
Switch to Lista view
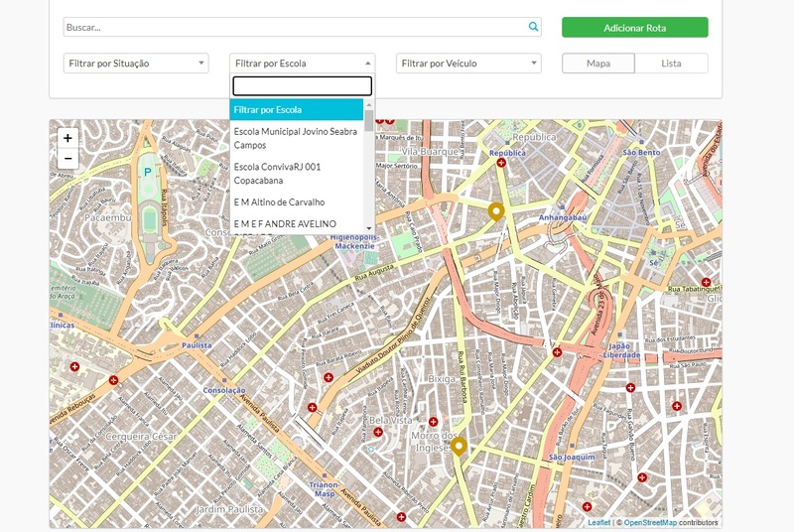tap(672, 64)
